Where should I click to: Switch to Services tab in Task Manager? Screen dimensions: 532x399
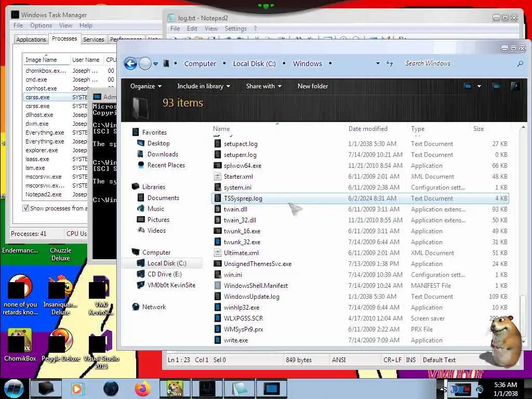94,39
